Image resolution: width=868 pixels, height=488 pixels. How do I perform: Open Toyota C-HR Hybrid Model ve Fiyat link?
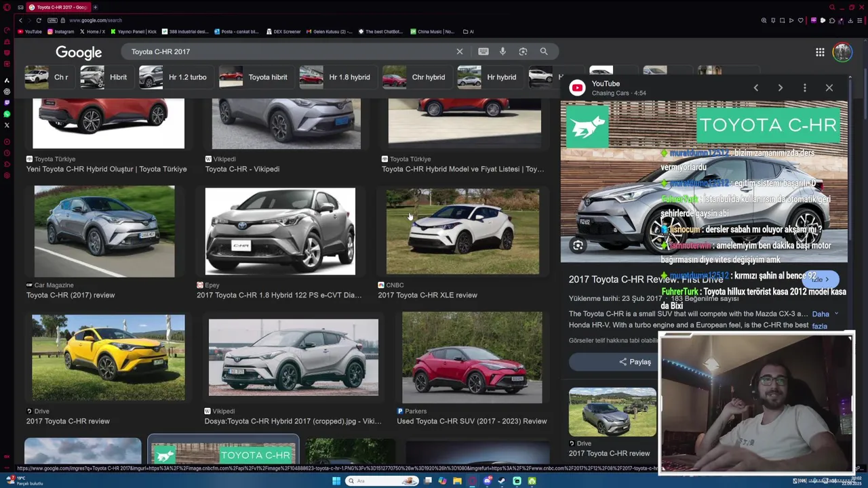462,169
